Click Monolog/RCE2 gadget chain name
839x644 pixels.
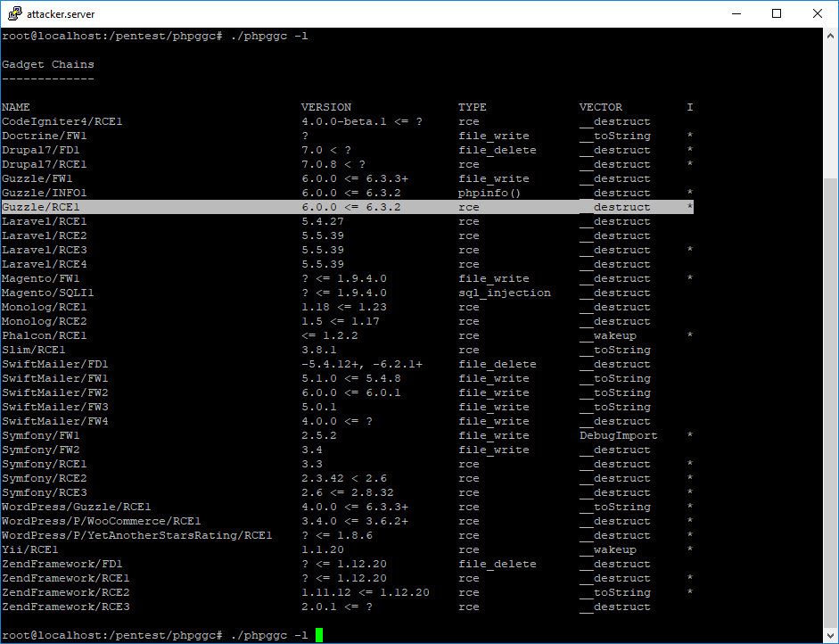click(45, 321)
